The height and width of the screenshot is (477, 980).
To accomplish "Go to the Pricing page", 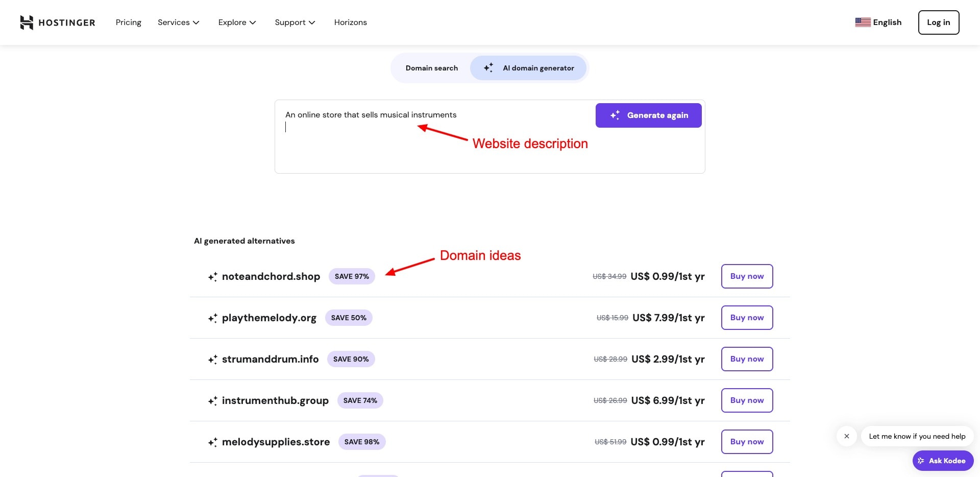I will 128,22.
